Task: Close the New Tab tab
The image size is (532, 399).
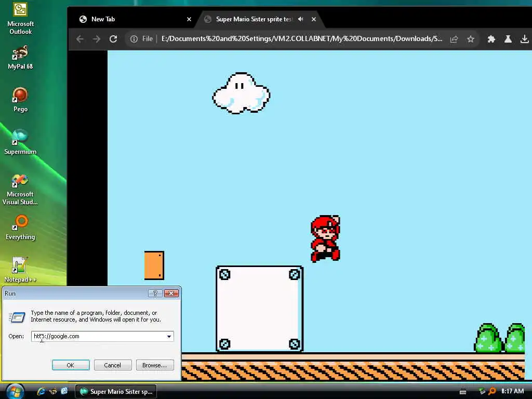Action: (189, 19)
